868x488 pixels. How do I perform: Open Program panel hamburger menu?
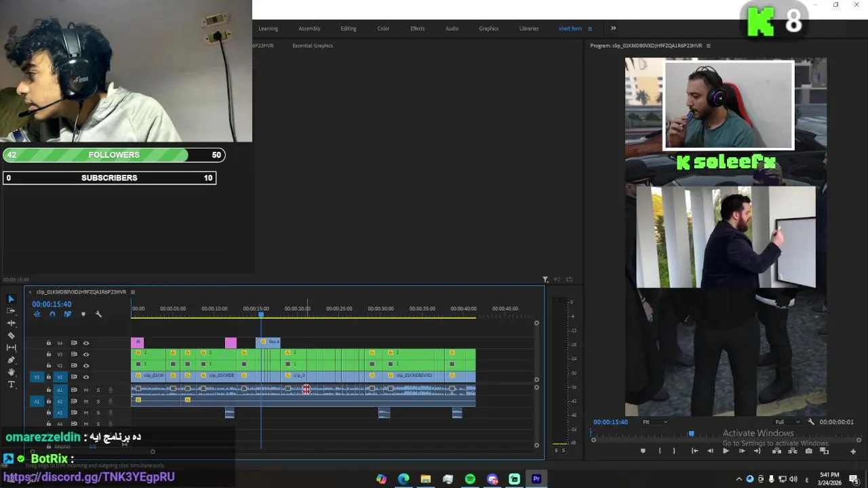coord(708,45)
